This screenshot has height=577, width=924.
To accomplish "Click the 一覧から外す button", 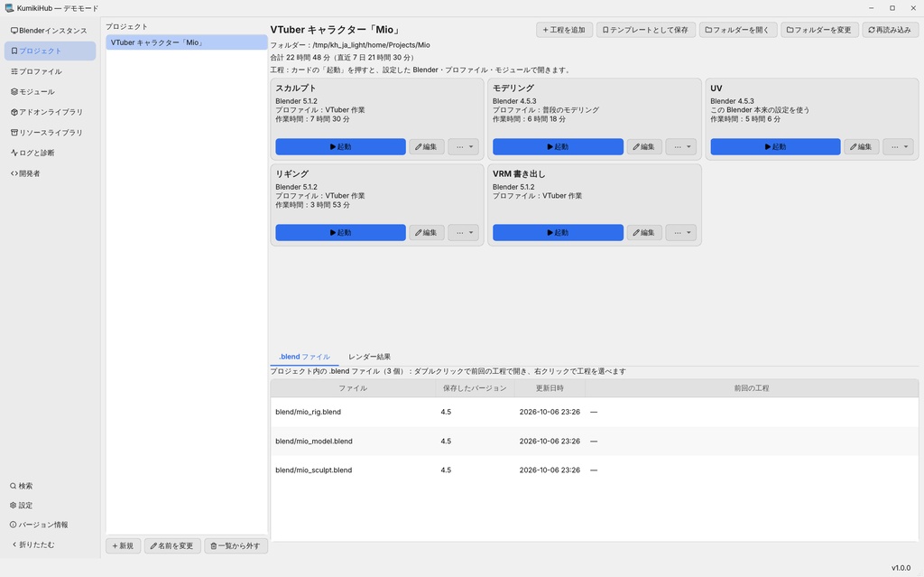I will point(236,546).
